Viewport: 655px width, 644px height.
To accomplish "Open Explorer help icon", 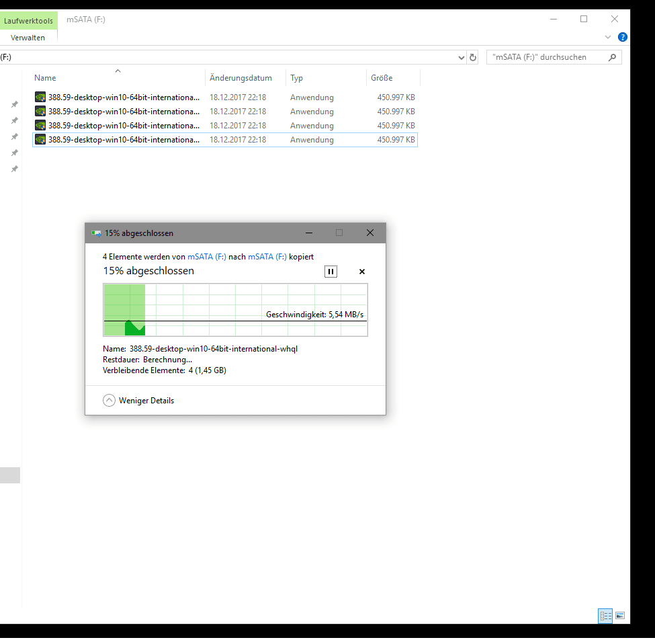I will (x=622, y=37).
